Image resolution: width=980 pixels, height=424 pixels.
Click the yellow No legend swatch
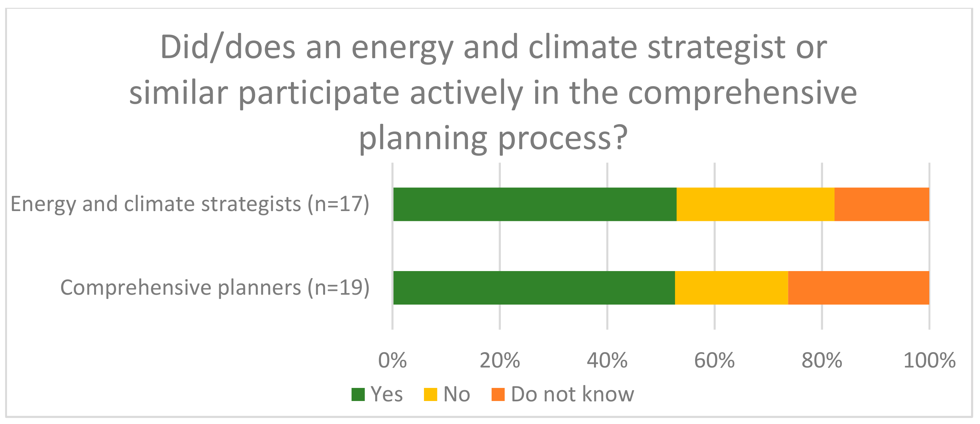(x=430, y=395)
